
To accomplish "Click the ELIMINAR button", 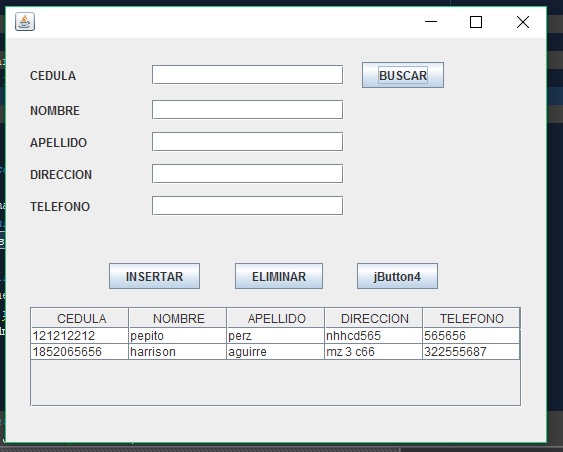I will click(279, 276).
